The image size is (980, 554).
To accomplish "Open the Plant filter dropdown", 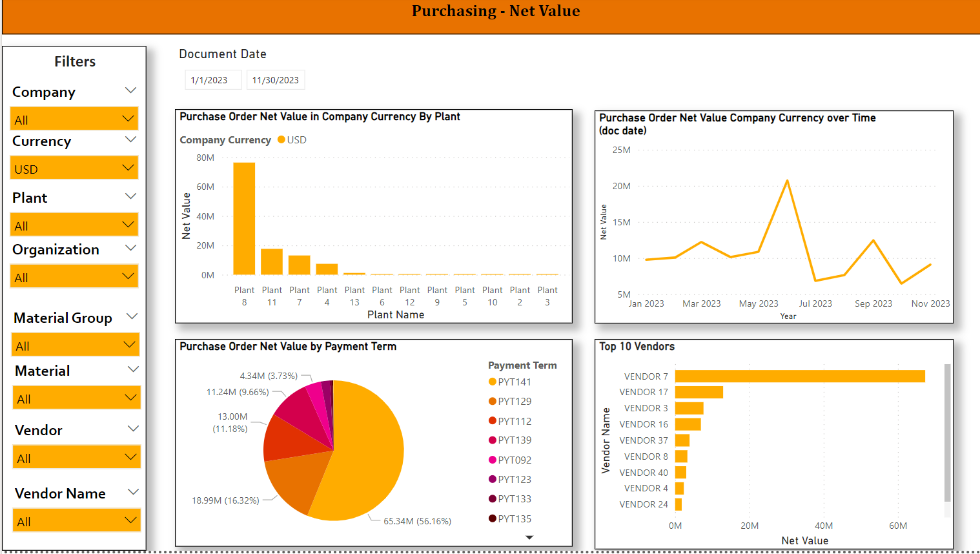I will pyautogui.click(x=74, y=224).
